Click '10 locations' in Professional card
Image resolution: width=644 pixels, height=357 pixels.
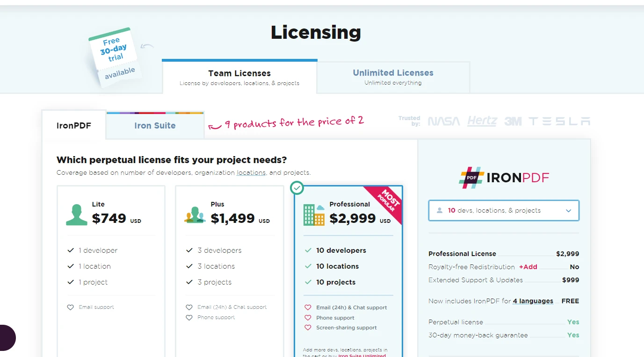click(337, 266)
